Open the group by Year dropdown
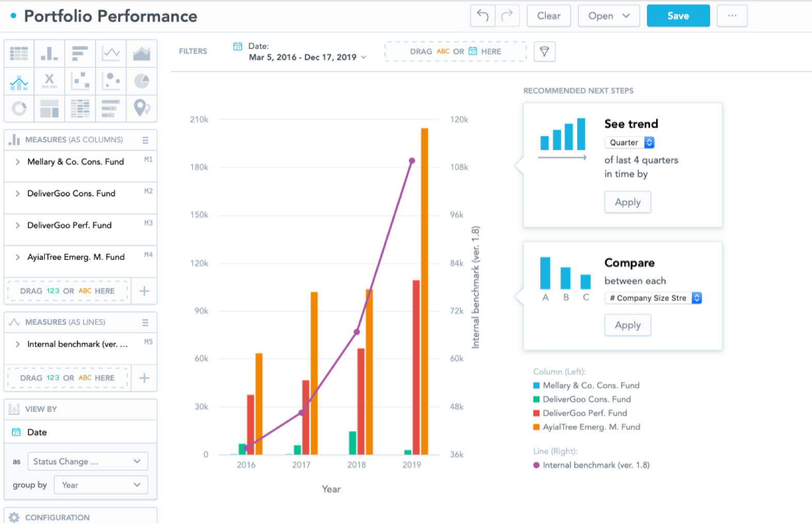The image size is (812, 530). tap(101, 485)
